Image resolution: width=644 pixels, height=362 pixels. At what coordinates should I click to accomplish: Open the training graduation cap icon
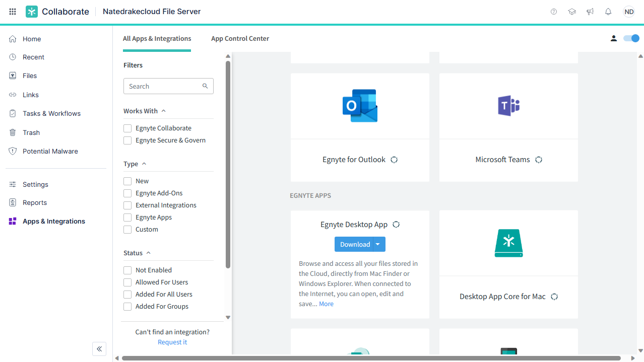coord(572,12)
